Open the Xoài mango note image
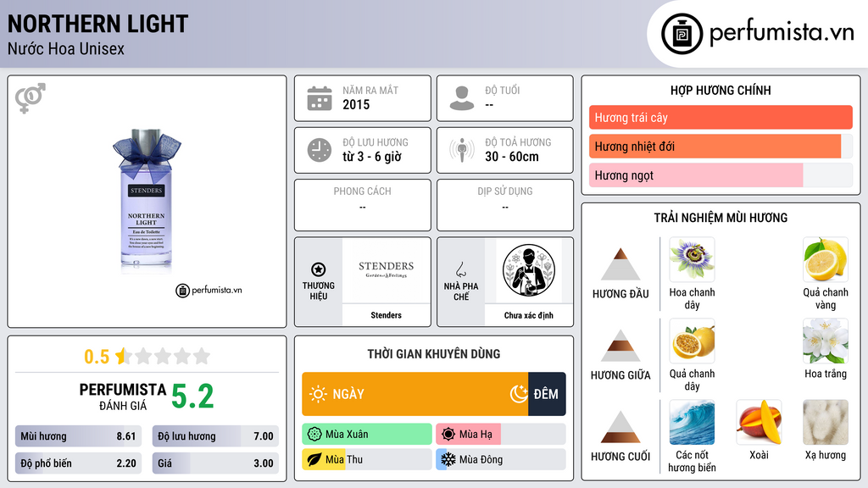 tap(759, 422)
